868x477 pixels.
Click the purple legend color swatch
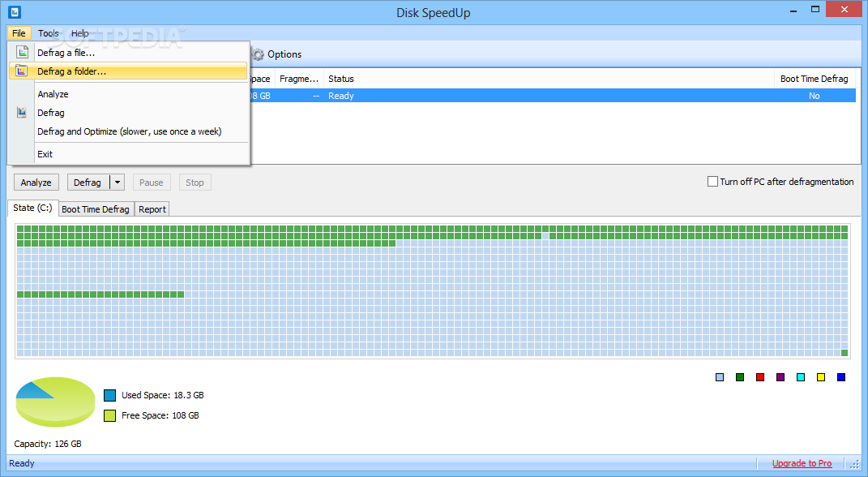(780, 377)
